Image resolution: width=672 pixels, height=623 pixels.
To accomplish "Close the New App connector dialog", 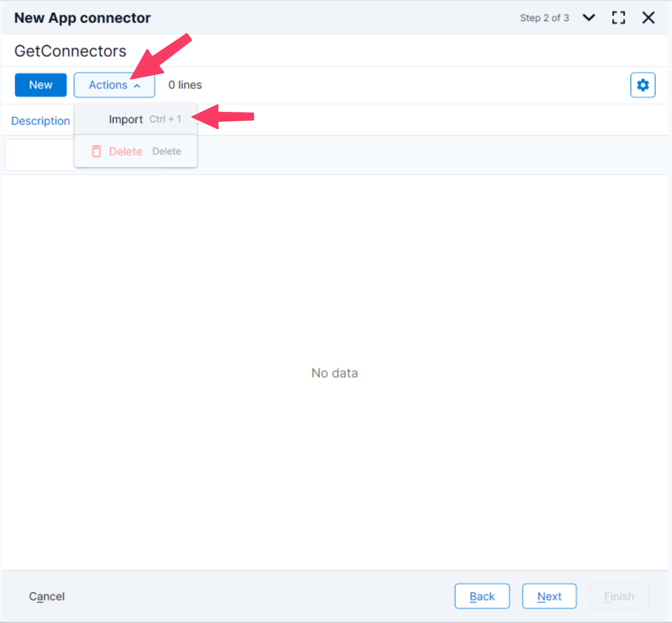I will pyautogui.click(x=648, y=18).
